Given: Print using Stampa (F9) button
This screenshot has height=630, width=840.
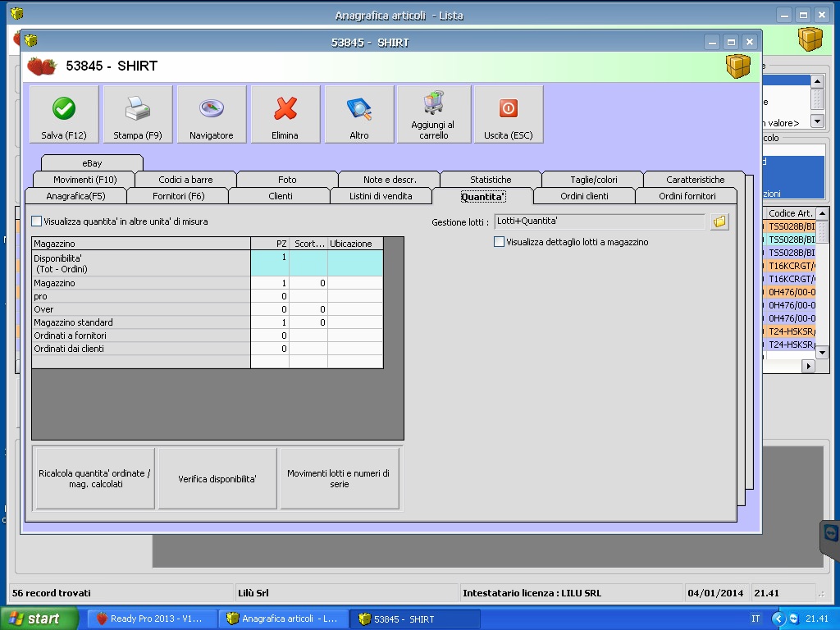Looking at the screenshot, I should pyautogui.click(x=138, y=114).
